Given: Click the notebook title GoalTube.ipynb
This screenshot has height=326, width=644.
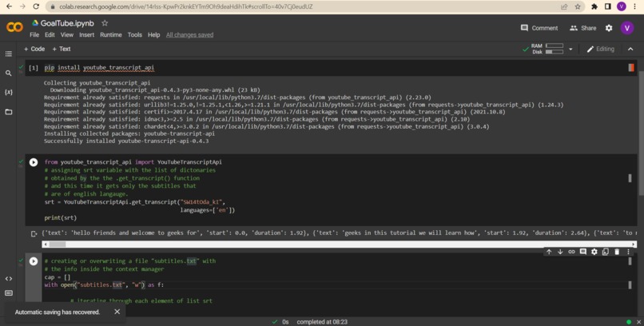Looking at the screenshot, I should (67, 23).
